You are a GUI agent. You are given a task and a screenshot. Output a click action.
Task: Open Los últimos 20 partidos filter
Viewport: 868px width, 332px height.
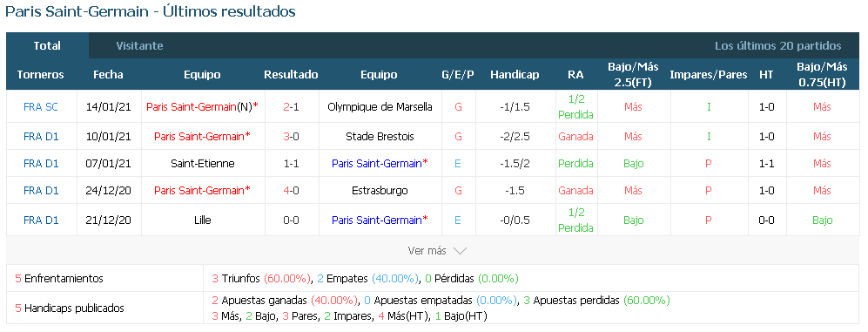point(777,46)
